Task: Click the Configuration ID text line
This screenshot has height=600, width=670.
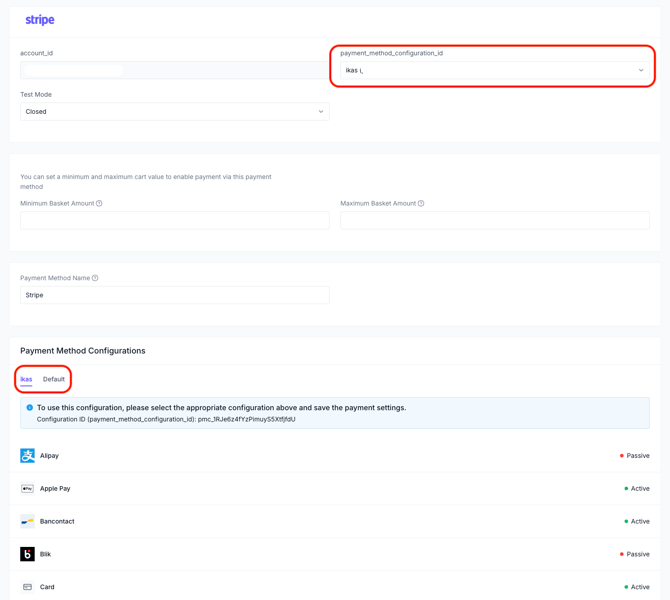Action: click(x=166, y=419)
